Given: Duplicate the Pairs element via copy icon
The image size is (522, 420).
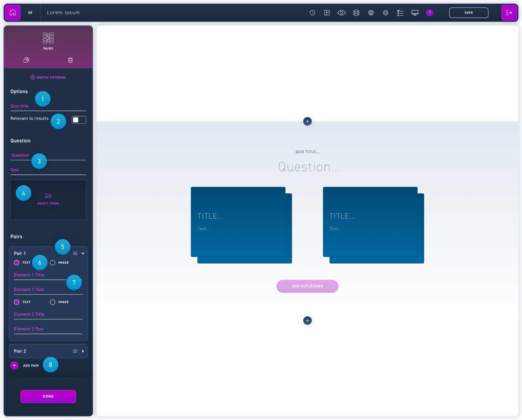Looking at the screenshot, I should 26,60.
